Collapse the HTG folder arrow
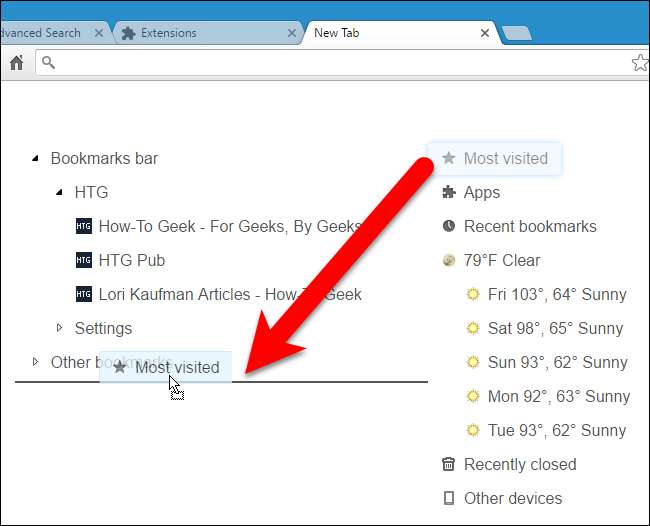The height and width of the screenshot is (526, 650). pyautogui.click(x=60, y=192)
